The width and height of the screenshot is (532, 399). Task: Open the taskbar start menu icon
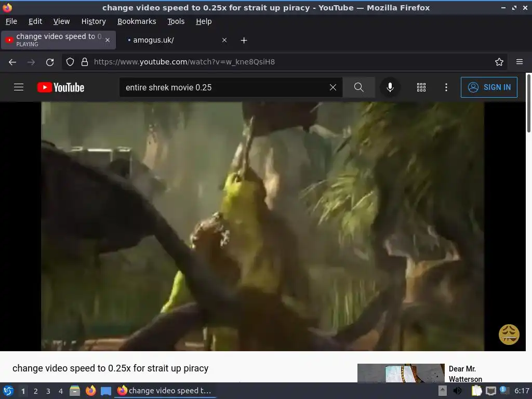tap(8, 391)
